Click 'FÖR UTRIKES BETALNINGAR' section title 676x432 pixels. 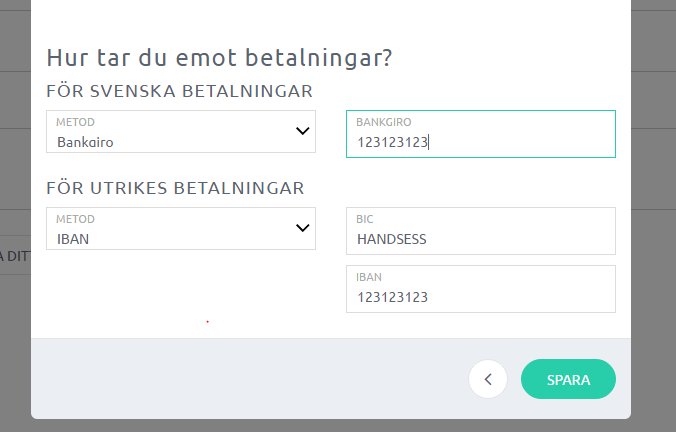tap(175, 188)
